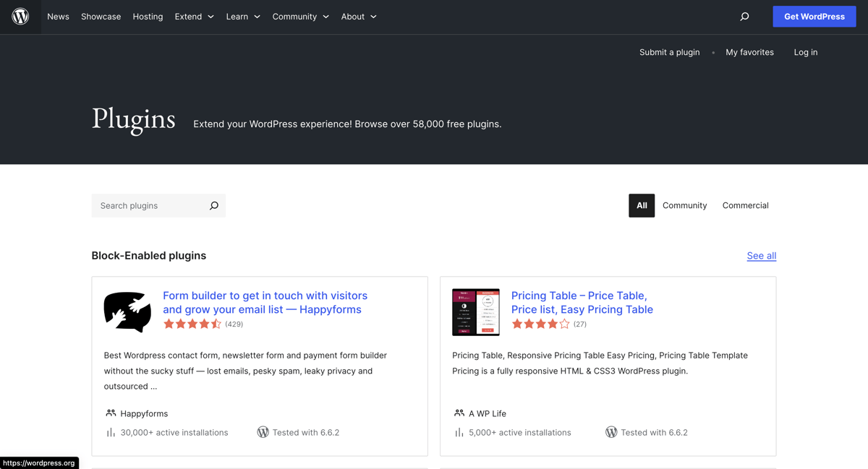Click installations bar chart icon for Pricing Table
The height and width of the screenshot is (469, 868).
pos(459,432)
